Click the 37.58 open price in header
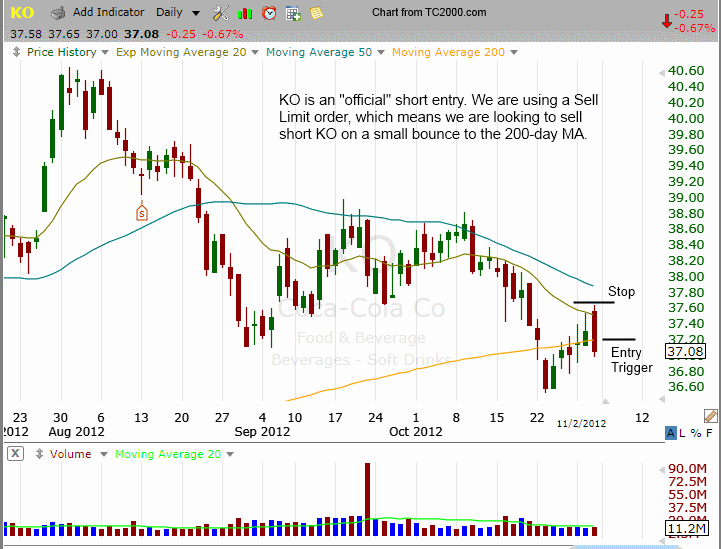Image resolution: width=721 pixels, height=549 pixels. point(26,34)
